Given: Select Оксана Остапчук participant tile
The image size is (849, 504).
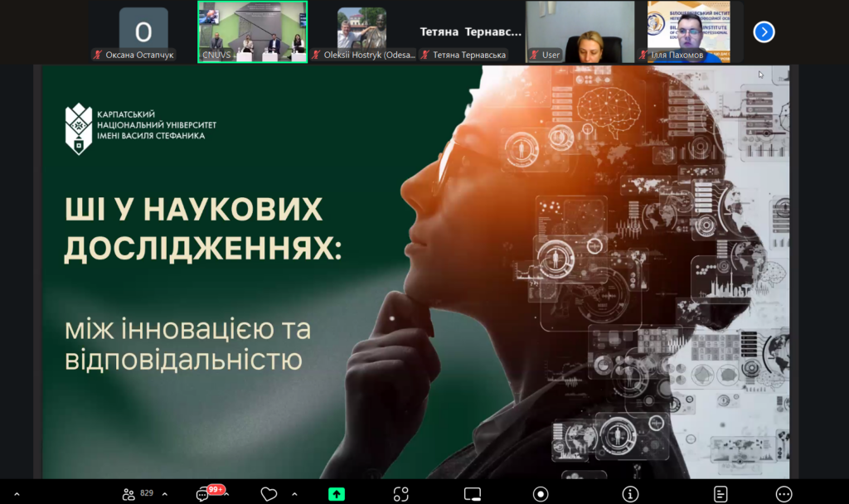Looking at the screenshot, I should point(143,31).
